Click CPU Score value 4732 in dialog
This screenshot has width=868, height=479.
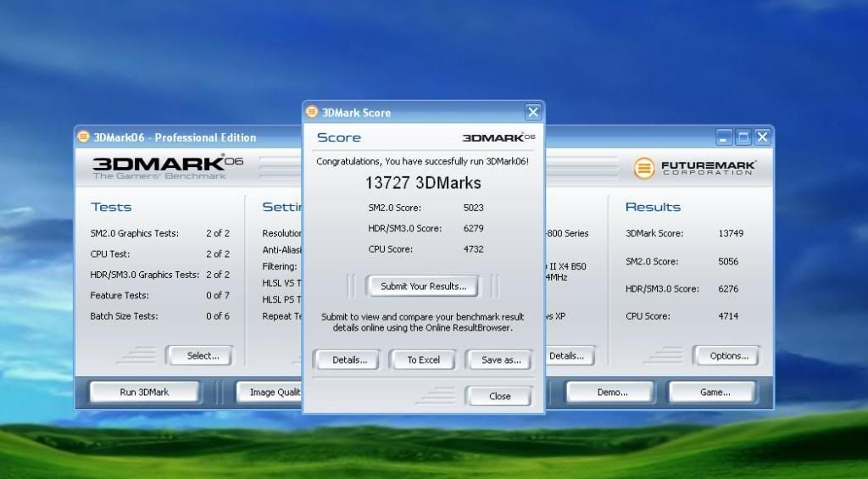pyautogui.click(x=473, y=249)
